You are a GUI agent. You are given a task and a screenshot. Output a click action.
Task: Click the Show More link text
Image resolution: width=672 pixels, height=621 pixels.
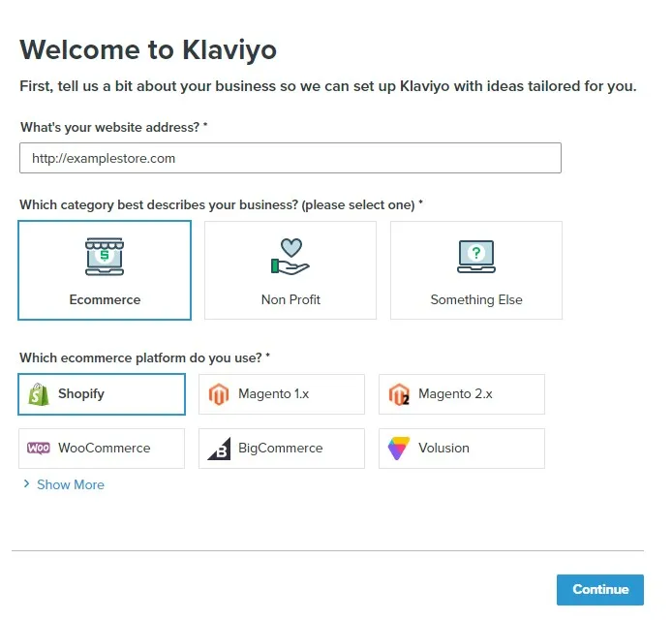click(71, 484)
